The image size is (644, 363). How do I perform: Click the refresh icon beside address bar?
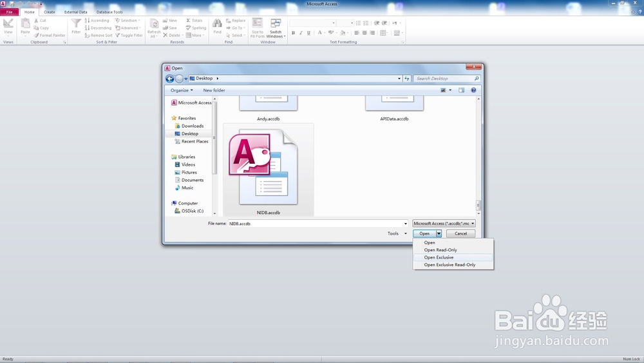406,79
